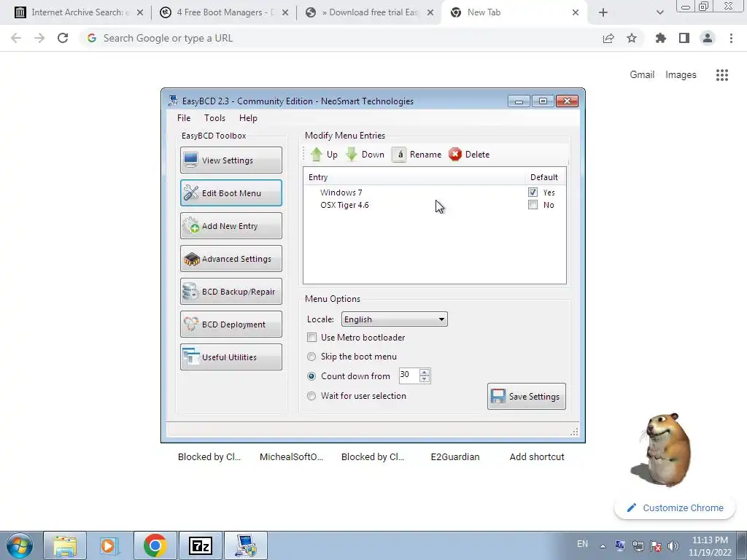Click Add shortcut tile
747x560 pixels.
pyautogui.click(x=537, y=456)
